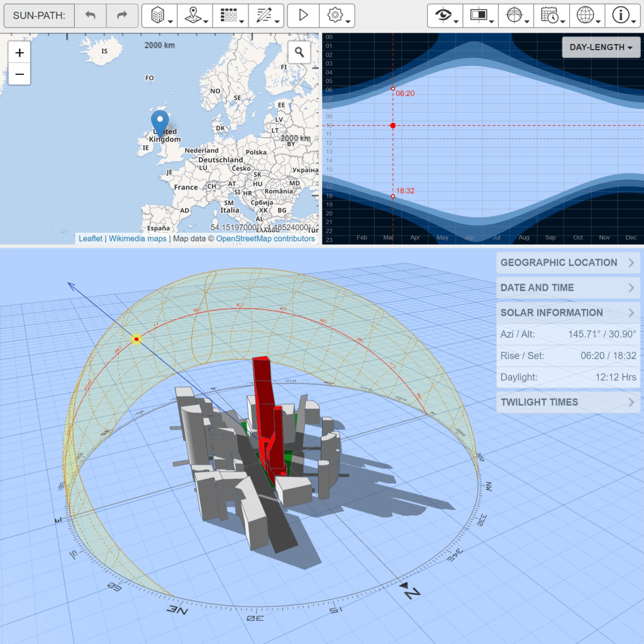This screenshot has height=644, width=644.
Task: Open the 3D building model menu
Action: (159, 15)
